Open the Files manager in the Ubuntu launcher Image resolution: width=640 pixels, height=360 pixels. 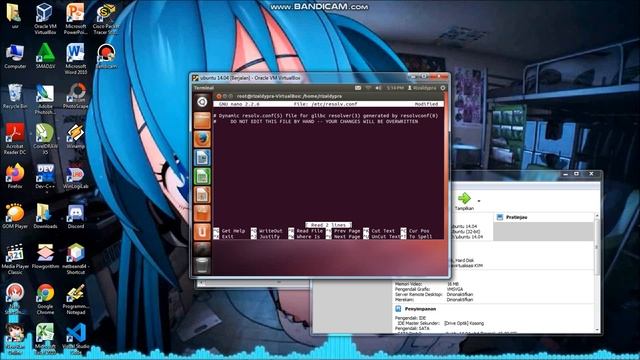(202, 121)
